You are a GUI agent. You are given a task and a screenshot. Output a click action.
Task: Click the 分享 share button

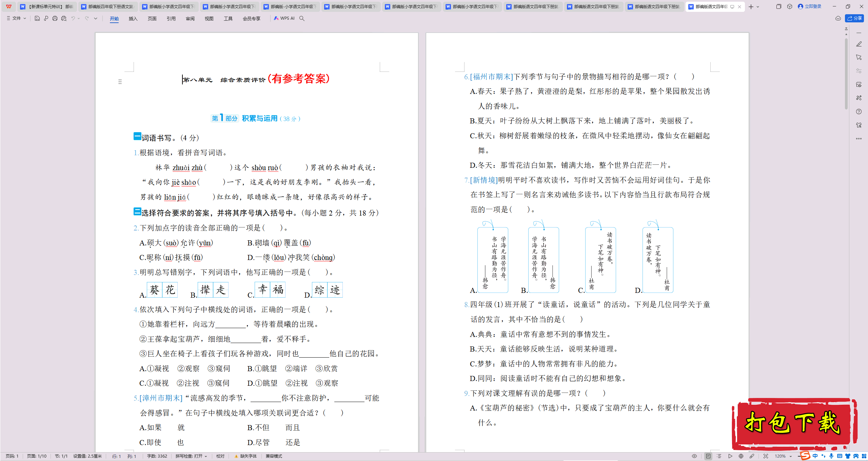point(854,18)
